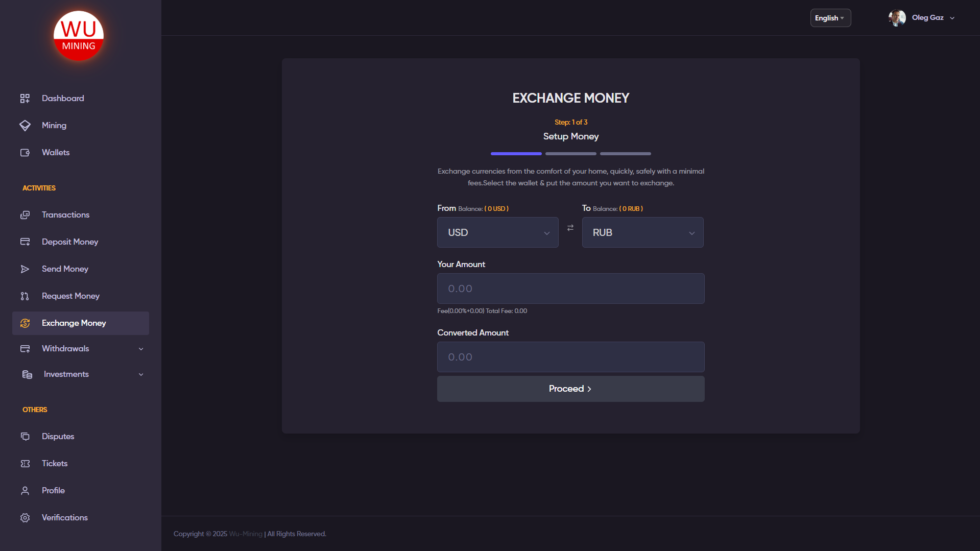Click the Send Money arrow icon
This screenshot has height=551, width=980.
[x=25, y=269]
